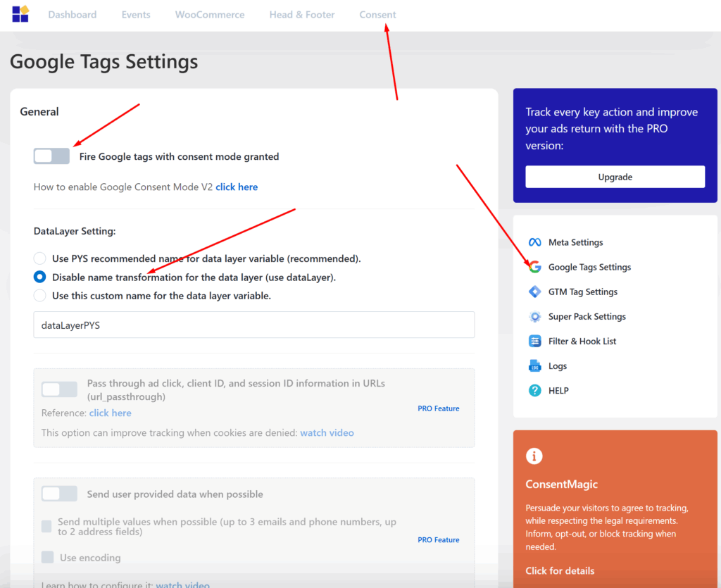Click the ConsentMagic info icon
This screenshot has width=721, height=588.
point(534,456)
